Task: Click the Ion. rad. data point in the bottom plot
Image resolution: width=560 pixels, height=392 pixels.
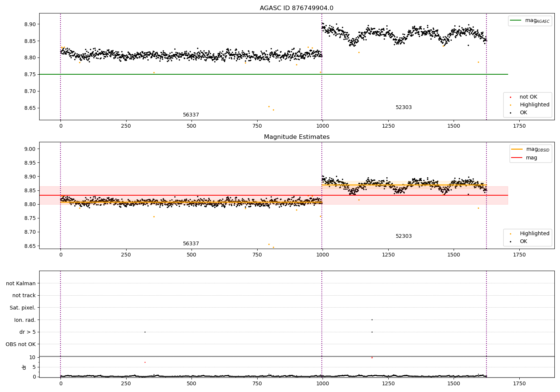Action: [372, 320]
